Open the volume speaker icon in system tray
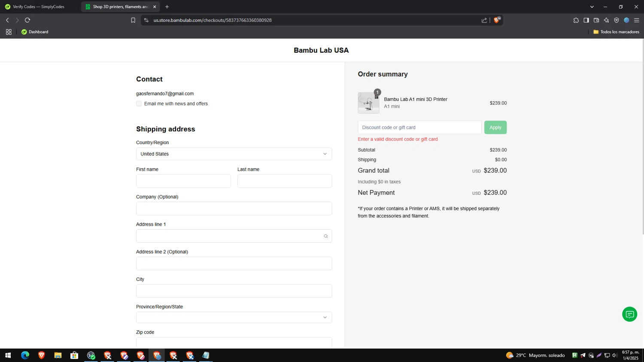This screenshot has height=362, width=644. pos(615,355)
